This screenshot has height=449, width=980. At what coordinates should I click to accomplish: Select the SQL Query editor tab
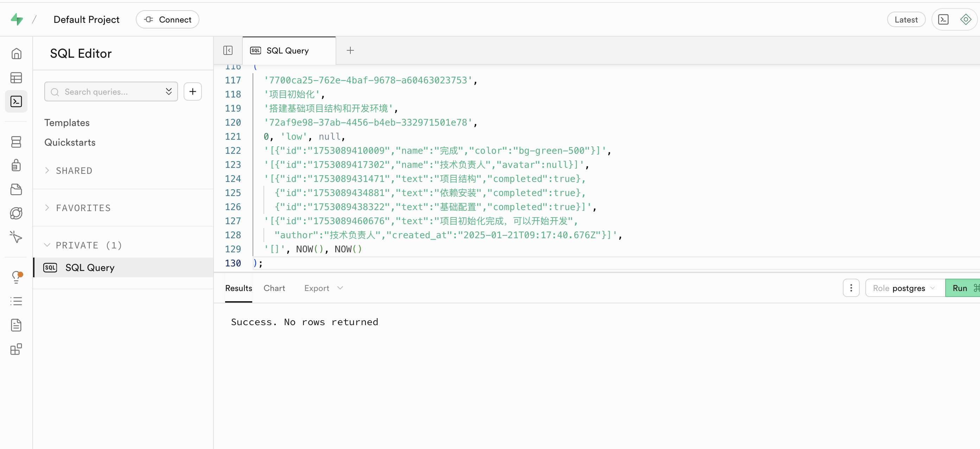288,51
